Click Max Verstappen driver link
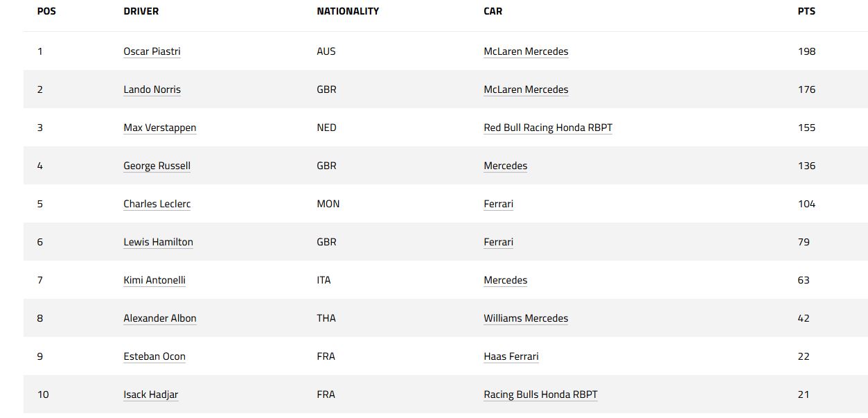 pyautogui.click(x=159, y=128)
